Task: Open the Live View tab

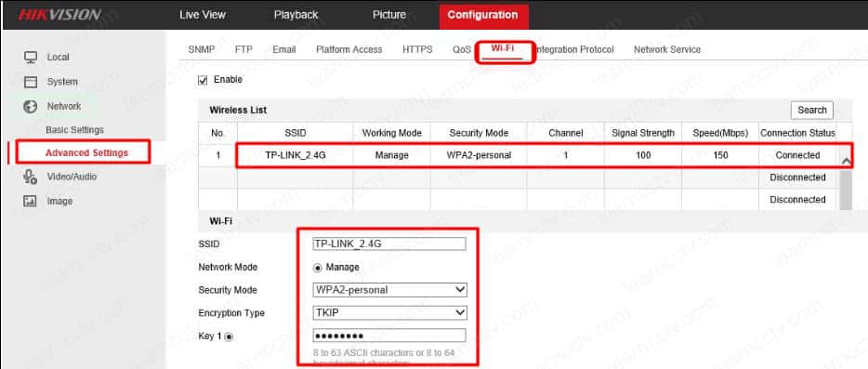Action: tap(202, 15)
